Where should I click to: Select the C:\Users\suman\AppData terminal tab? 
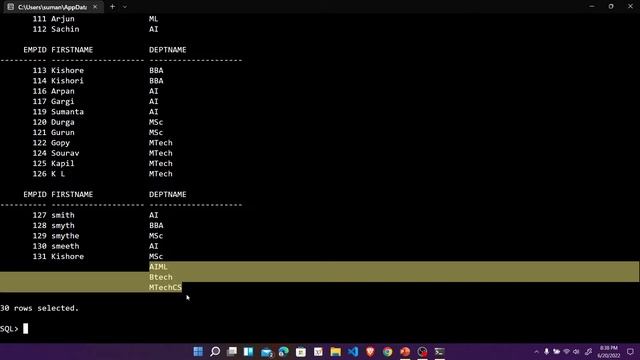pos(52,7)
